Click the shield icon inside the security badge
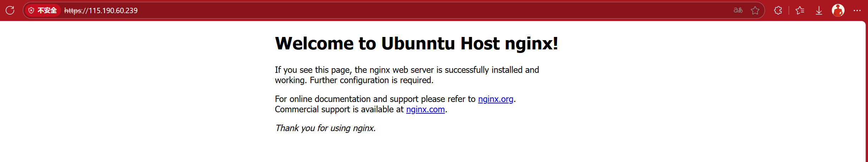Screen dimensions: 868x162 coord(31,10)
